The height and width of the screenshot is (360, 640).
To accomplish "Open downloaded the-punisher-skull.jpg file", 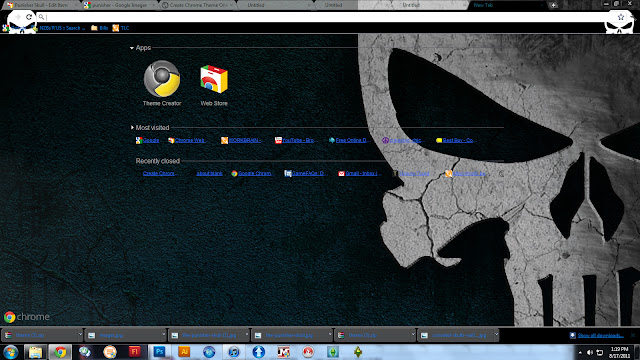I will point(289,335).
